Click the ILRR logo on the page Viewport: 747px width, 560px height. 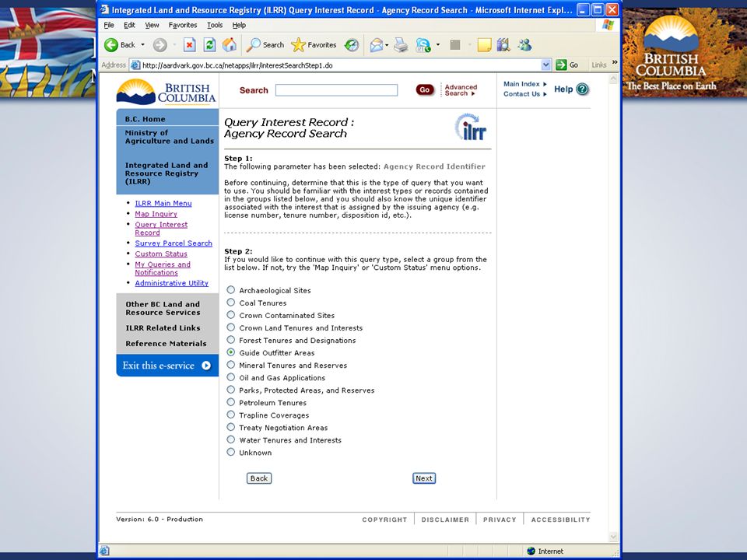point(471,127)
